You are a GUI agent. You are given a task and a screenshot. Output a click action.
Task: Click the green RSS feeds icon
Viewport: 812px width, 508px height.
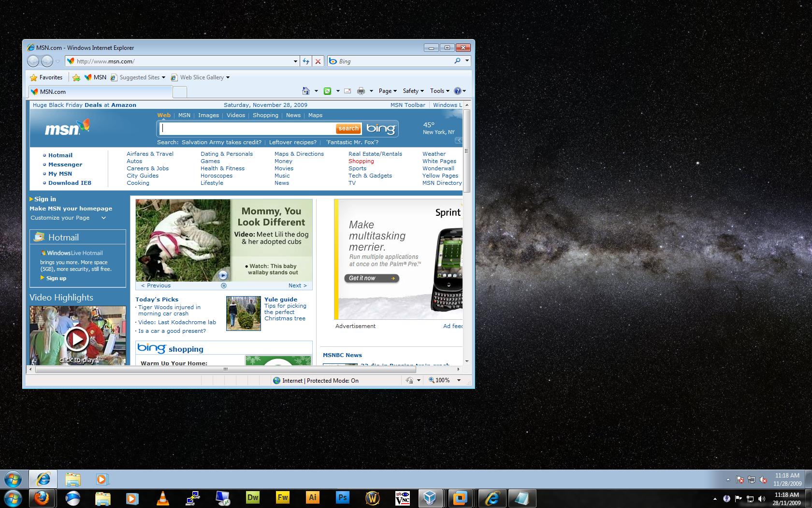(x=327, y=91)
